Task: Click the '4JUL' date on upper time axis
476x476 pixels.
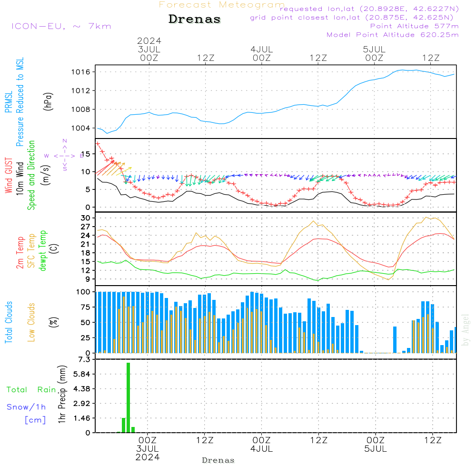Action: 262,49
